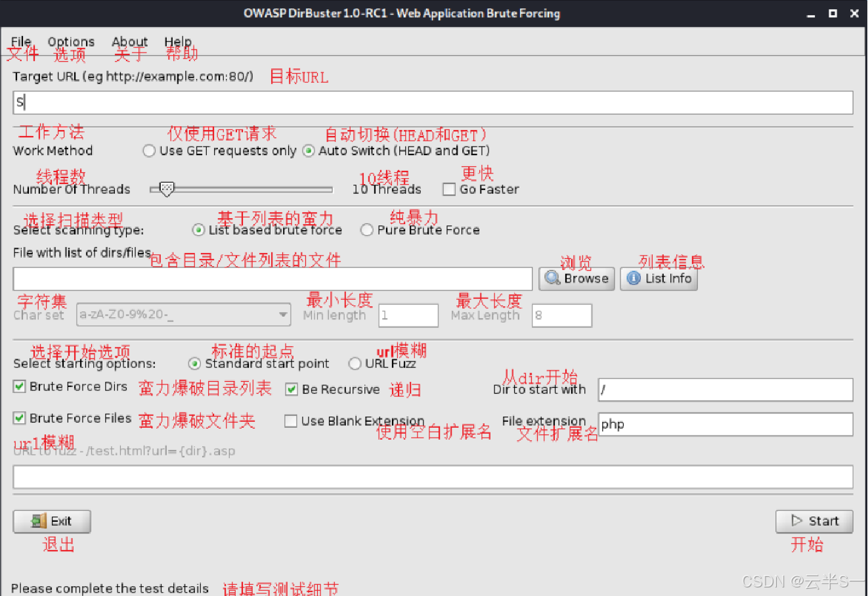Click the Exit button
The image size is (868, 596).
coord(52,521)
